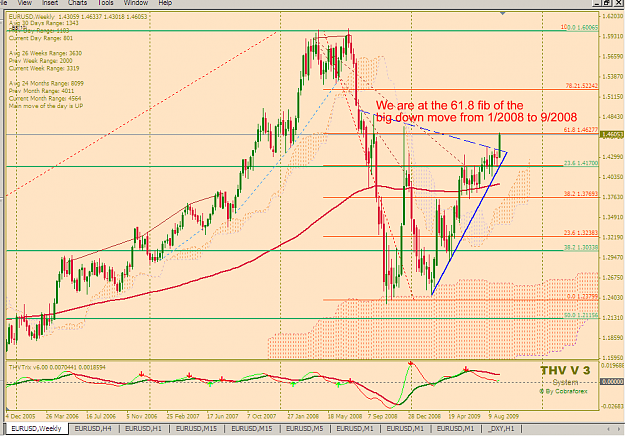Select the 100.0 1.60065 fib level label
The height and width of the screenshot is (436, 625).
580,27
